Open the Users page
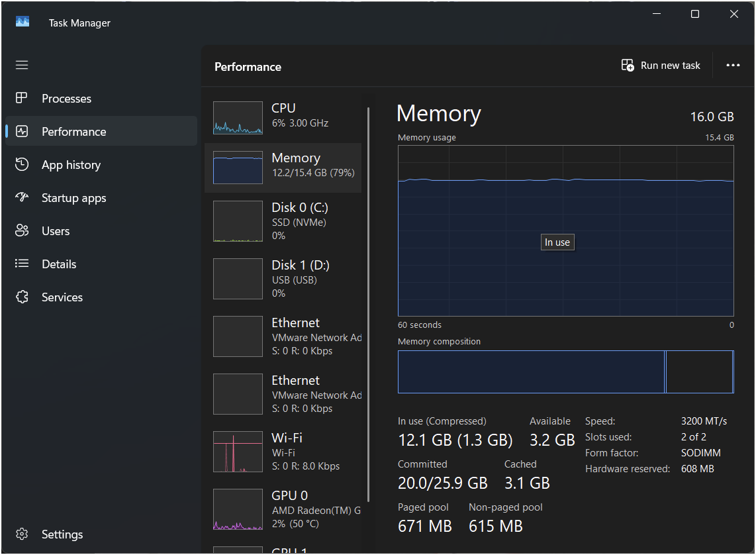Viewport: 756px width, 555px height. coord(101,231)
